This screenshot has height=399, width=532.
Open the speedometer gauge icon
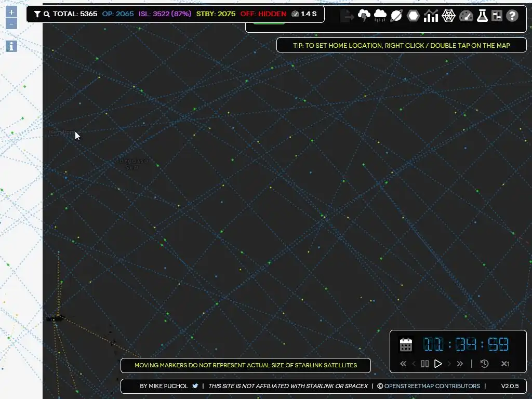click(466, 16)
